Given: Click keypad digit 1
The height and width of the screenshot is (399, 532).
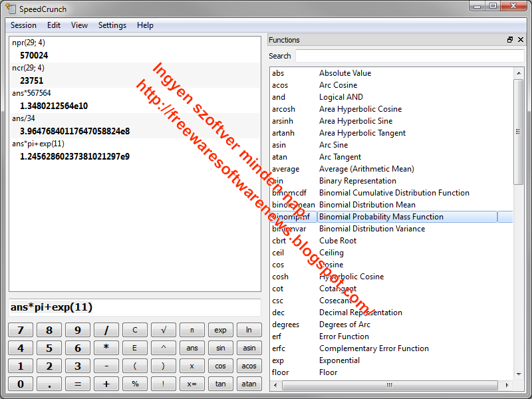Looking at the screenshot, I should (21, 366).
